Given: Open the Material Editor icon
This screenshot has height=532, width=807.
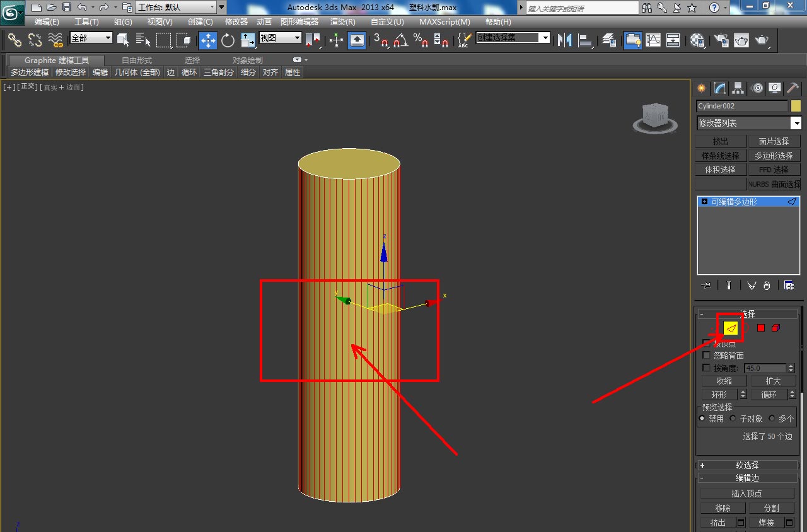Looking at the screenshot, I should (x=697, y=40).
